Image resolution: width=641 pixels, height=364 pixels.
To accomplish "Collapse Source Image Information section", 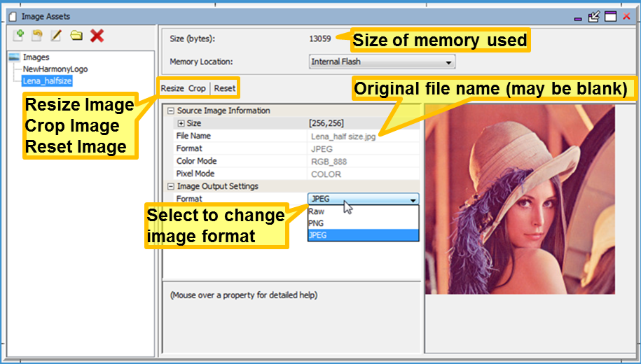I will 171,111.
